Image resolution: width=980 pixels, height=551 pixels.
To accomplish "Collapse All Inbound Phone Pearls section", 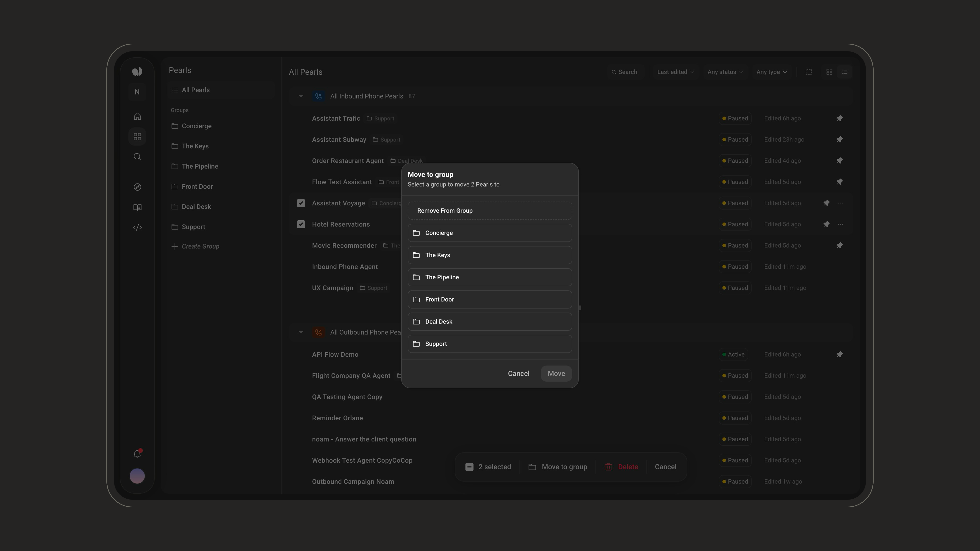I will click(x=301, y=96).
